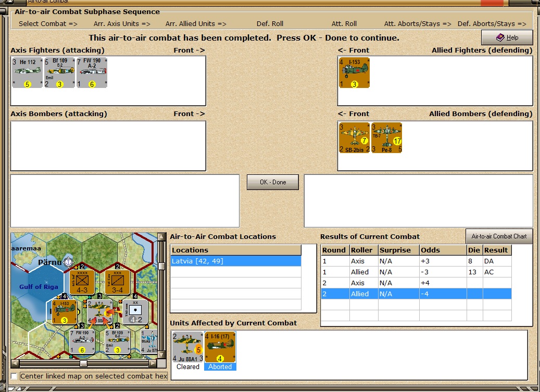Select the Bf 109 E-2 fighter counter
The height and width of the screenshot is (392, 540).
tap(59, 72)
